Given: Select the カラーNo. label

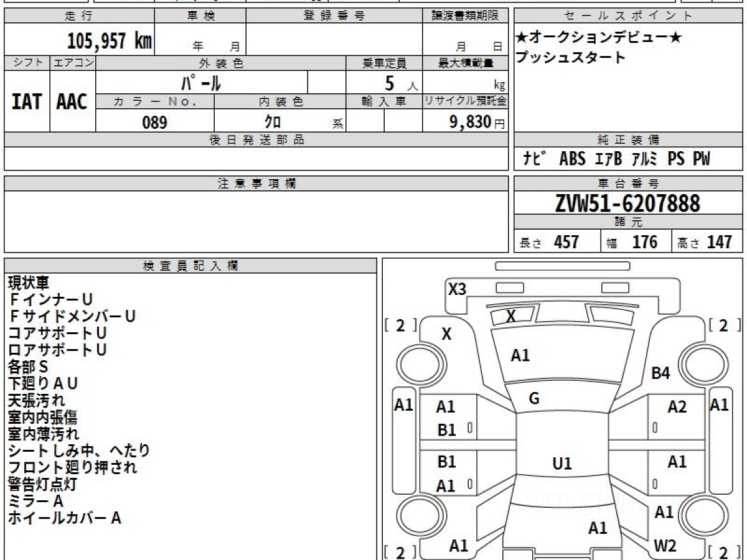Looking at the screenshot, I should 155,101.
